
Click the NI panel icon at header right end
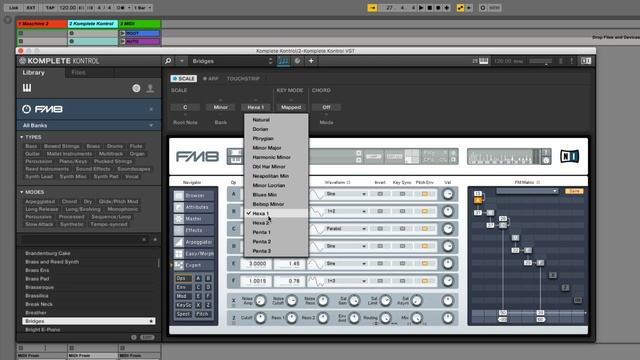586,61
